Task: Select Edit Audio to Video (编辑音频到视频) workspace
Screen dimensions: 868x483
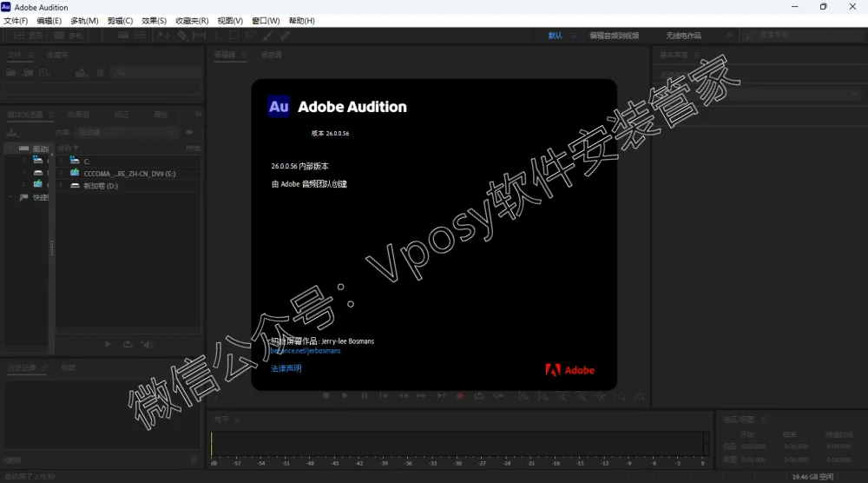Action: (x=614, y=36)
